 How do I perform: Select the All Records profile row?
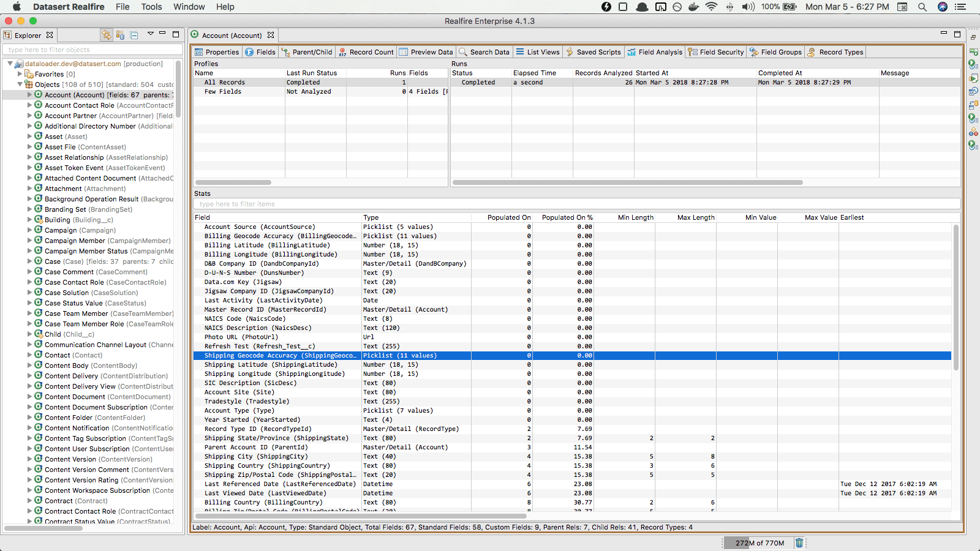pos(321,82)
